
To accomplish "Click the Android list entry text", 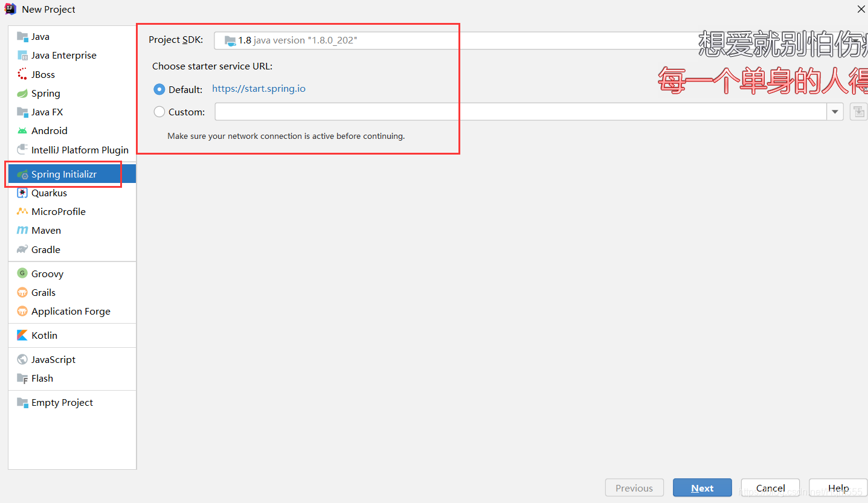I will 50,131.
